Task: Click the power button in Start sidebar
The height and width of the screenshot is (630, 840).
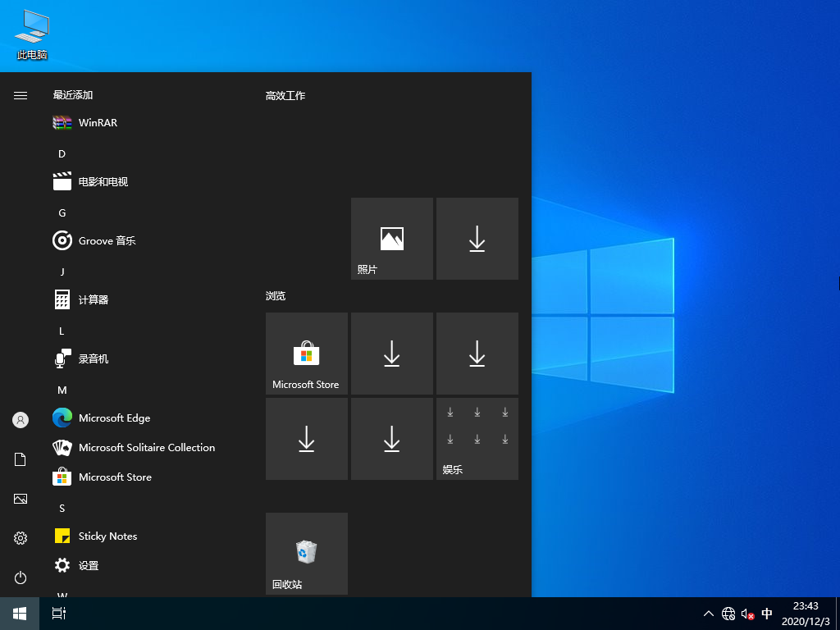Action: (x=21, y=577)
